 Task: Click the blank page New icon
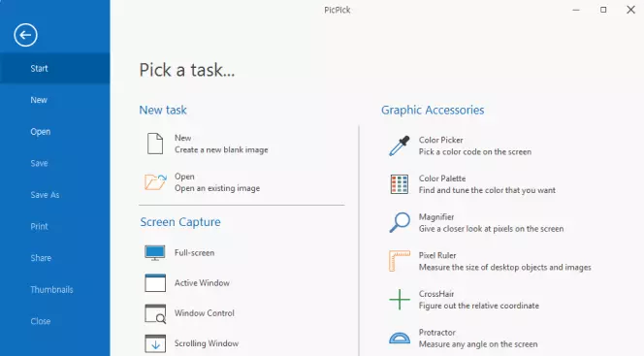[155, 144]
